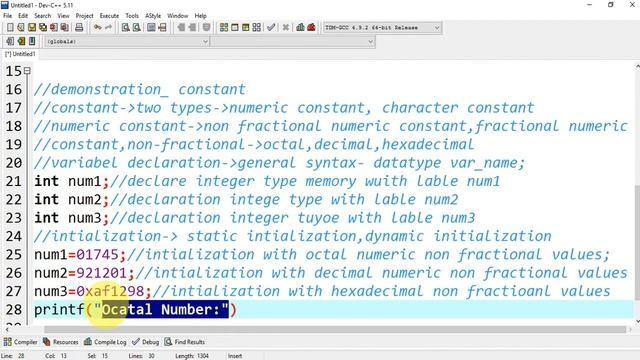Viewport: 640px width, 360px height.
Task: Click "int num2" declaration on line 22
Action: coord(68,199)
